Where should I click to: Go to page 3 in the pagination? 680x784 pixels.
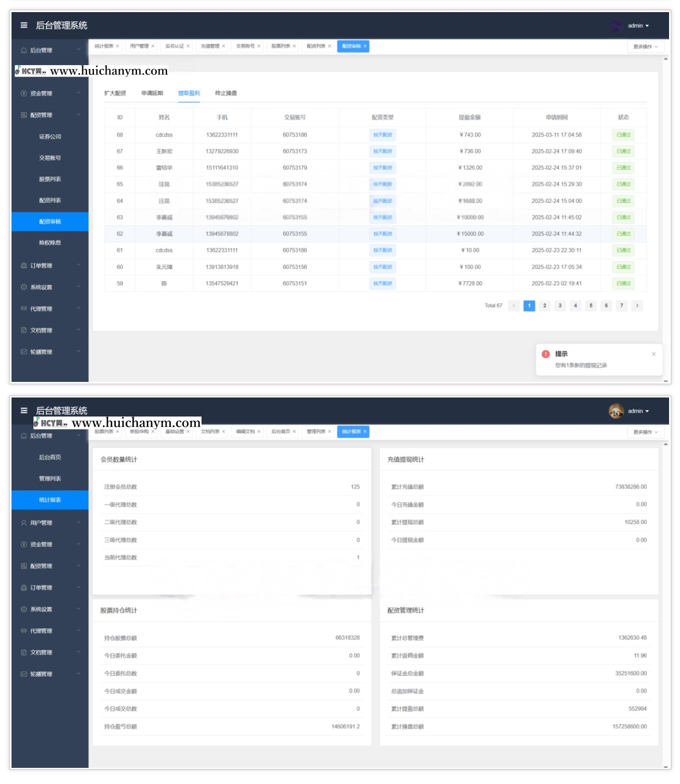point(560,306)
